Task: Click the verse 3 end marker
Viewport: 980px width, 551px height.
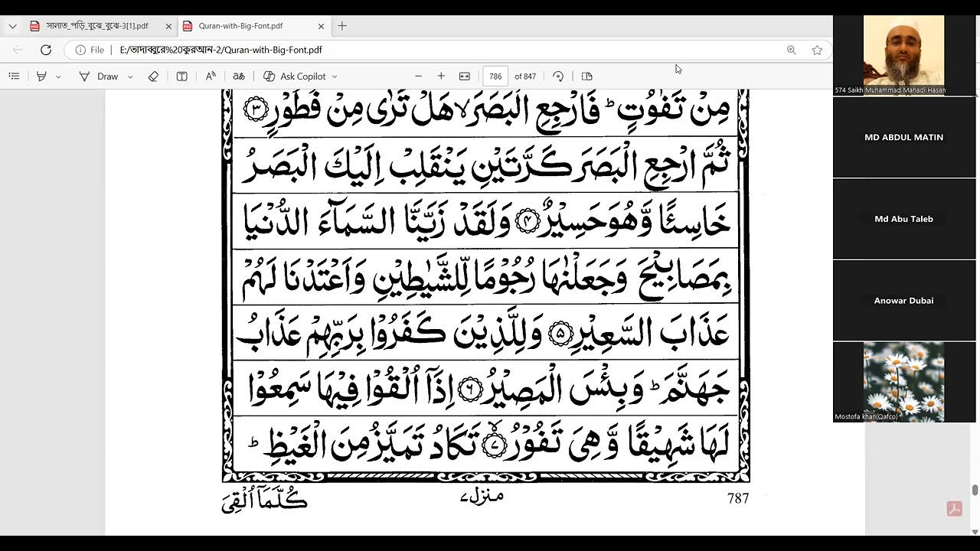Action: (x=256, y=110)
